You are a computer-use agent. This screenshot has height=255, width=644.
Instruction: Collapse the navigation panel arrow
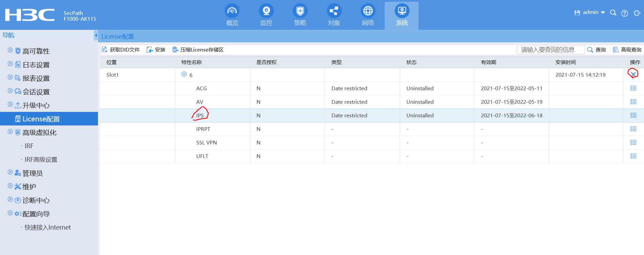pyautogui.click(x=96, y=35)
